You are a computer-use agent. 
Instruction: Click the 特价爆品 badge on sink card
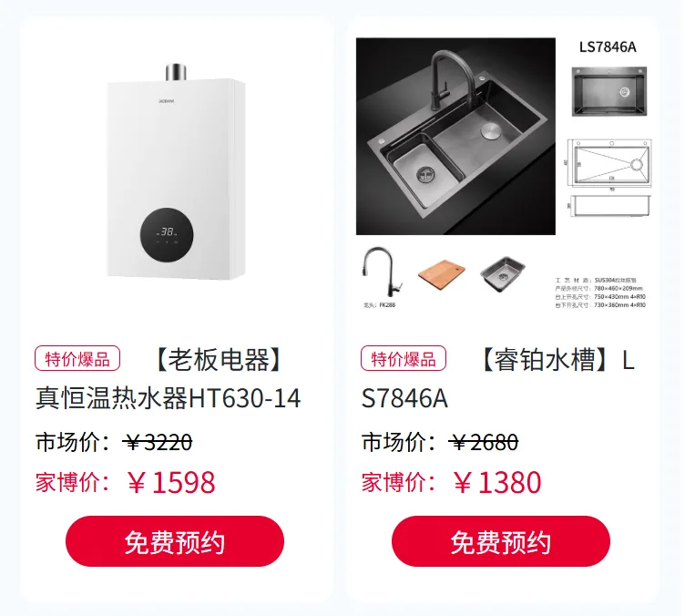tap(404, 358)
